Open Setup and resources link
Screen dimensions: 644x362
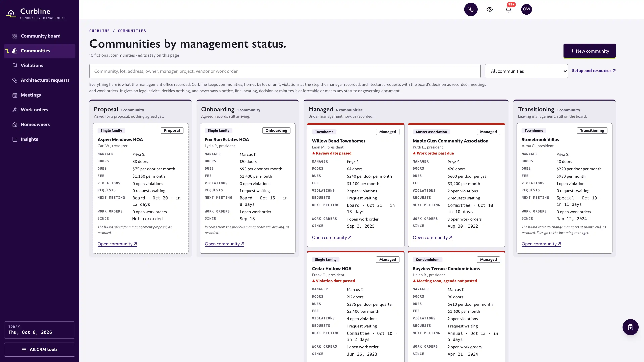(594, 71)
